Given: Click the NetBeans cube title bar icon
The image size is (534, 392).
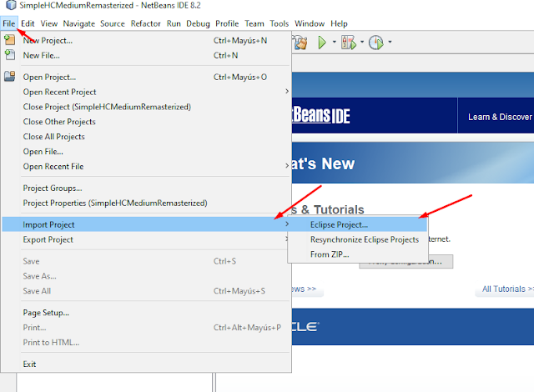Looking at the screenshot, I should tap(11, 5).
